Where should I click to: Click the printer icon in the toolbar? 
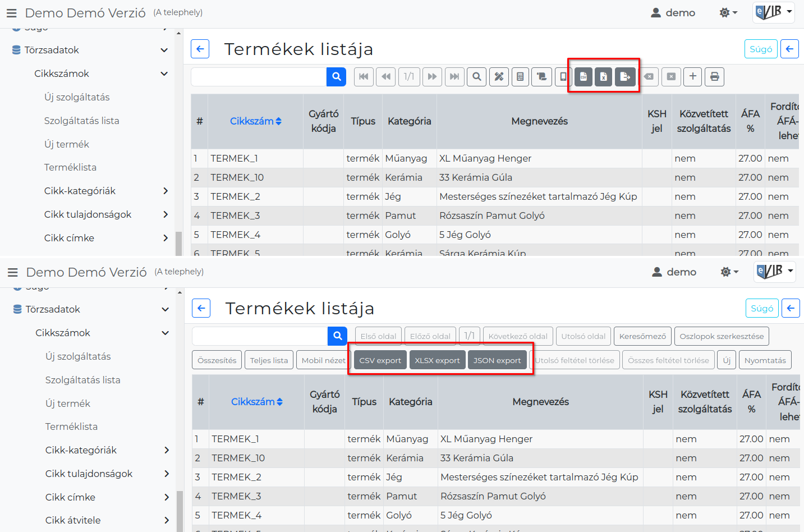coord(715,77)
